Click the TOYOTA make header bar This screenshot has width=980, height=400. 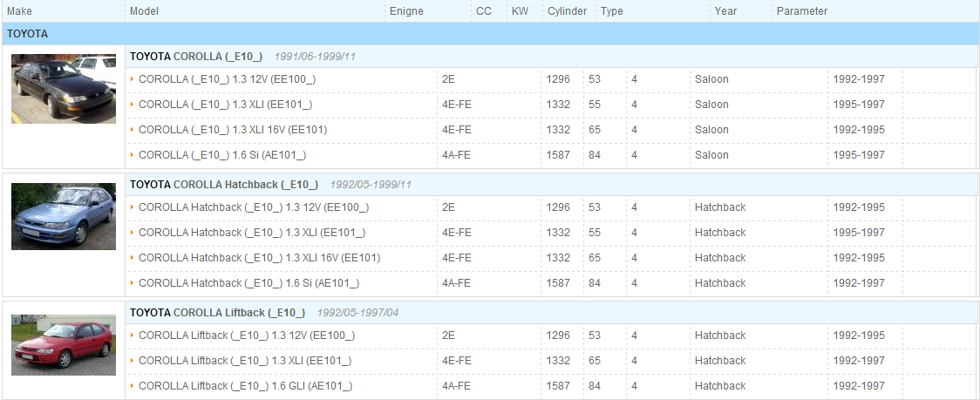coord(490,34)
